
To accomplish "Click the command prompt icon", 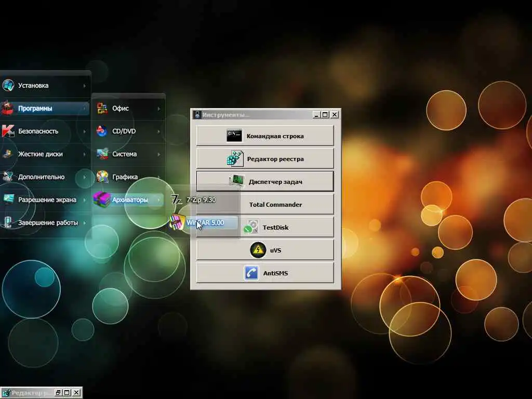I will click(x=234, y=136).
